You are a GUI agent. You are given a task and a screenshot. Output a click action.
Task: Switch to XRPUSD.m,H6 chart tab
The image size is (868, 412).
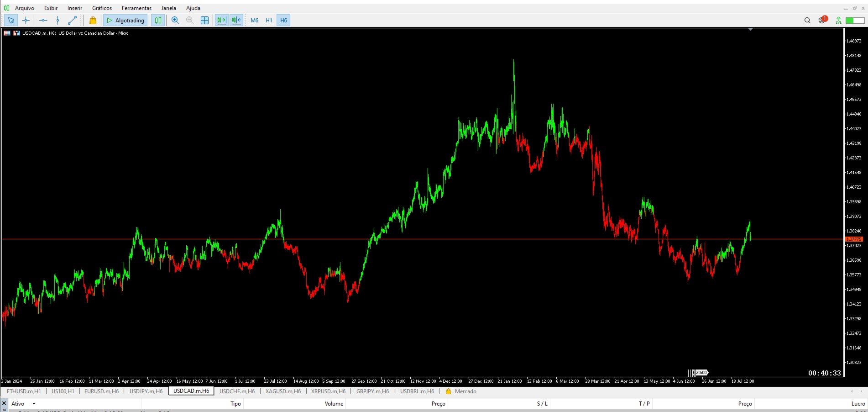click(x=328, y=391)
